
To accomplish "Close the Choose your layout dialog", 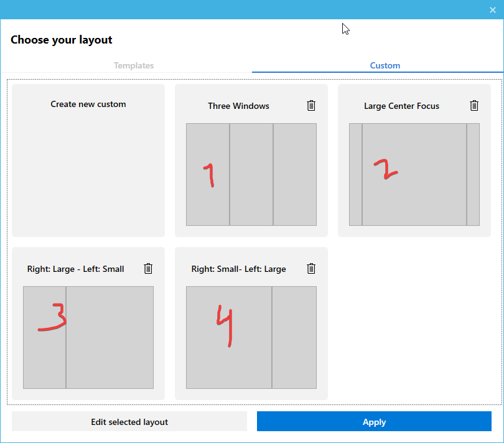I will (492, 10).
